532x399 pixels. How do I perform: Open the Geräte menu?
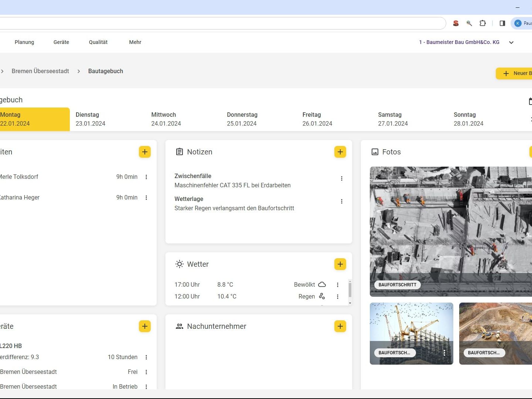click(61, 42)
